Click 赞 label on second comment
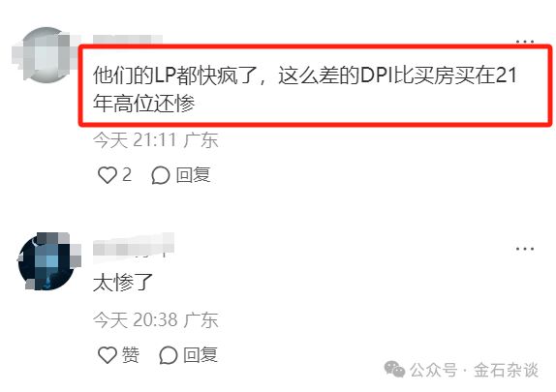Viewport: 556px width, 392px height. point(131,355)
